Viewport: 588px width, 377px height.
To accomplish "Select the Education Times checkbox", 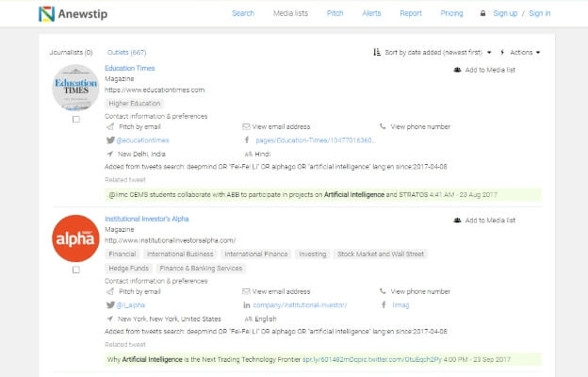I will (76, 120).
